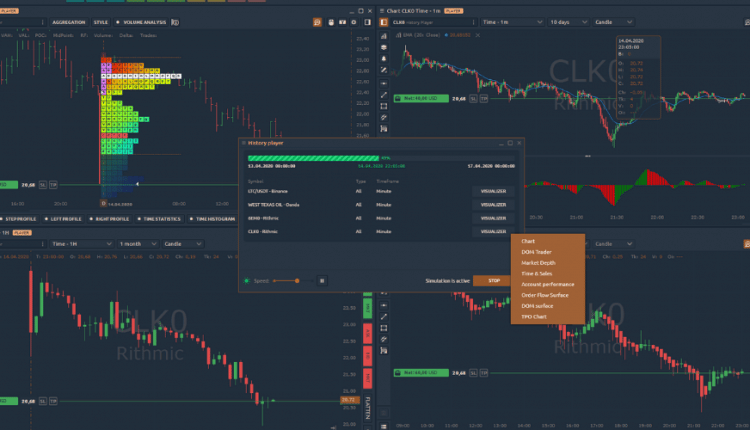Toggle the STEP PROFILE option
Viewport: 750px width, 430px height.
pos(19,219)
